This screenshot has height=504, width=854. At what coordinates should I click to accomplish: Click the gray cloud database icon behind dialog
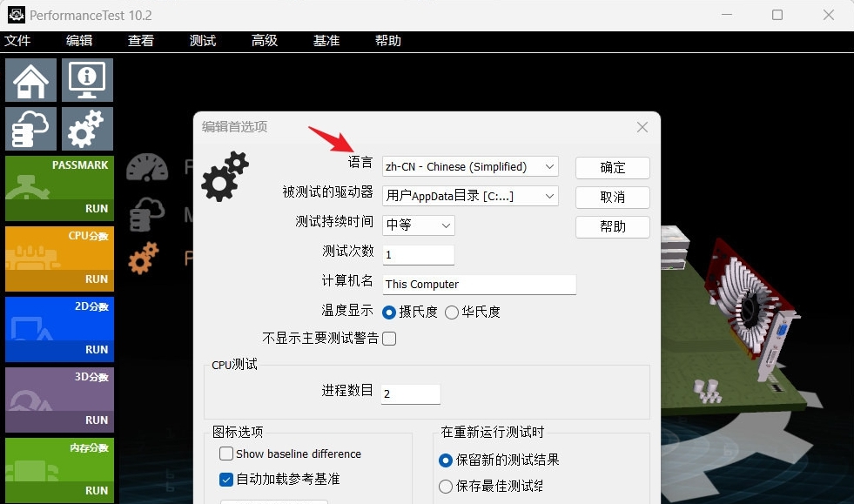147,213
